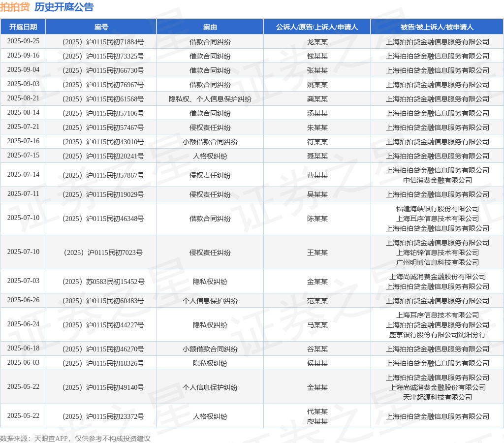504x443 pixels.
Task: Click defendant 福建海峡银行股份有限公司
Action: (438, 209)
